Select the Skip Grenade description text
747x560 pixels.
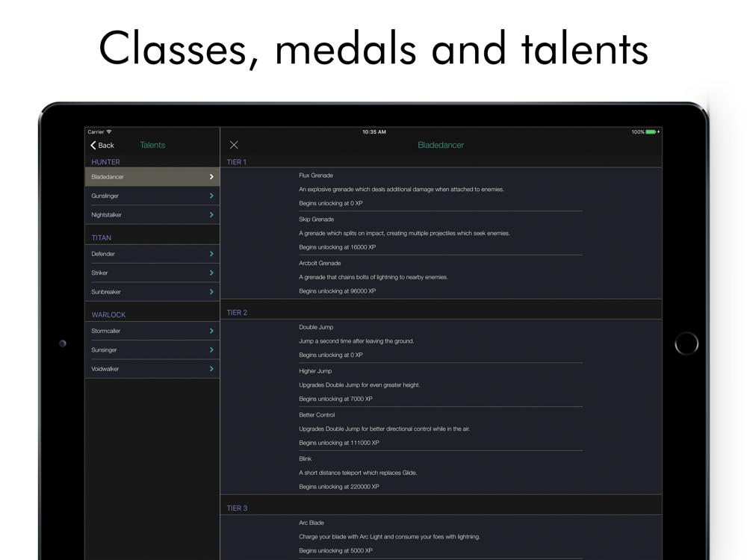click(x=404, y=233)
